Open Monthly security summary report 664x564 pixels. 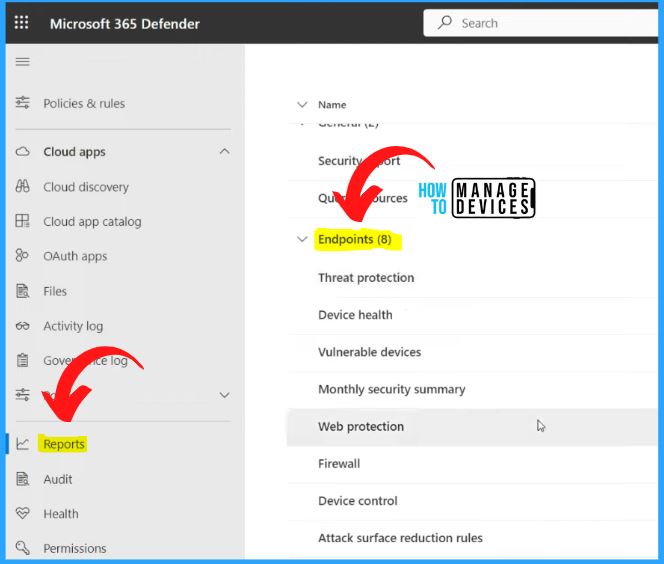392,389
